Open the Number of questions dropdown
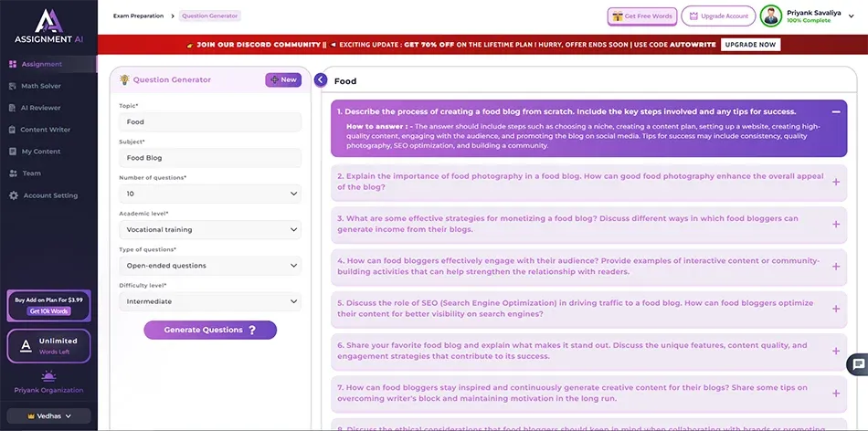The image size is (868, 431). (x=209, y=194)
